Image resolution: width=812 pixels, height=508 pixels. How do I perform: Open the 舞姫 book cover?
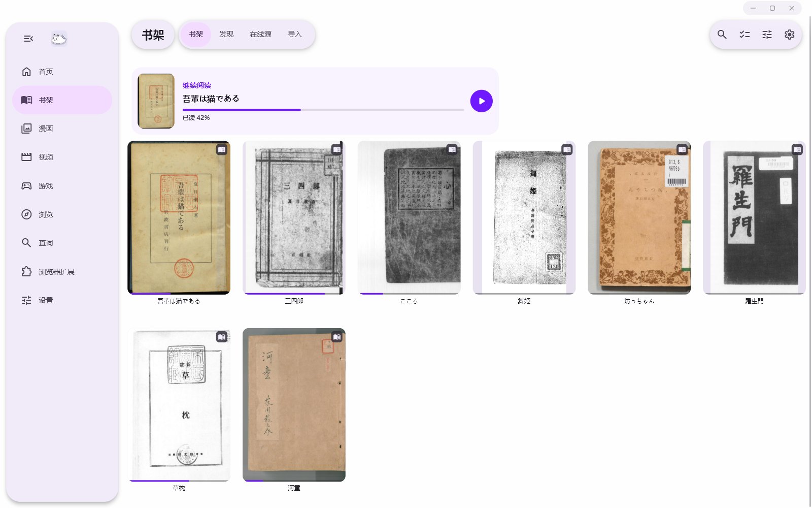pos(524,217)
